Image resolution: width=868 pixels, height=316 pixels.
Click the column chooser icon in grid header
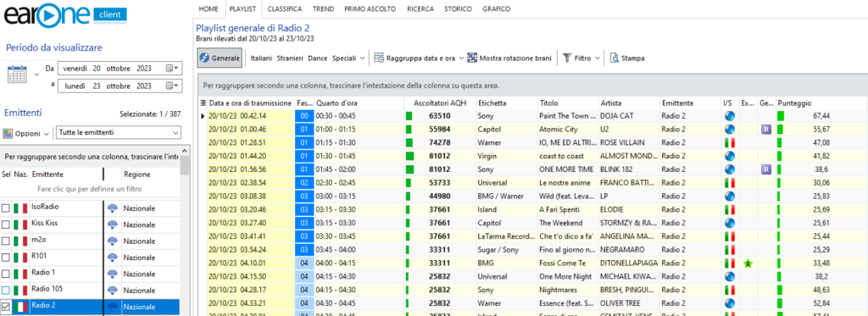pos(203,103)
